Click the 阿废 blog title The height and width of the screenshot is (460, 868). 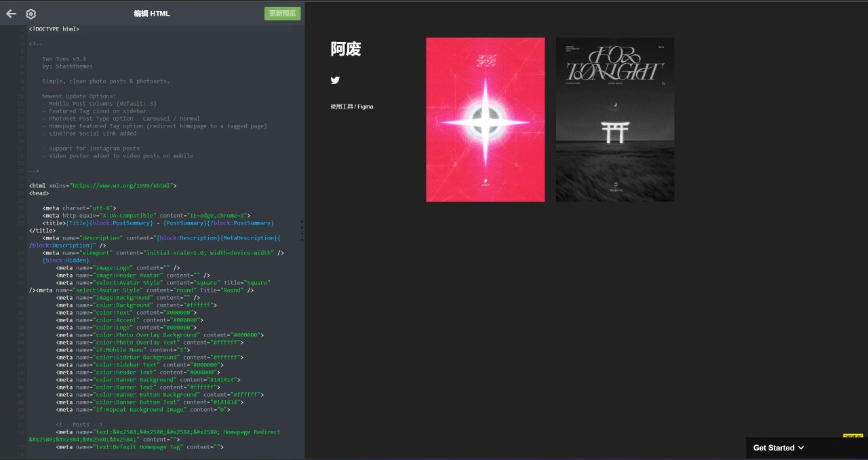(346, 49)
